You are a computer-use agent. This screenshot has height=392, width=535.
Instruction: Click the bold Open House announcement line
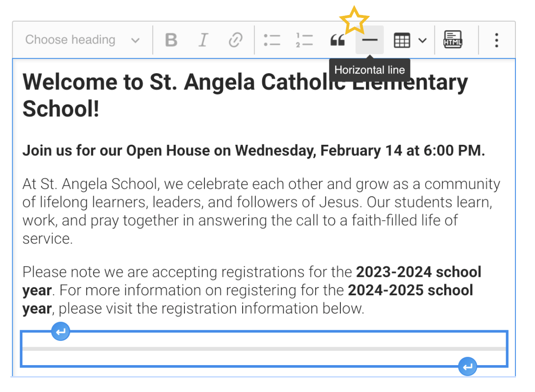tap(253, 151)
